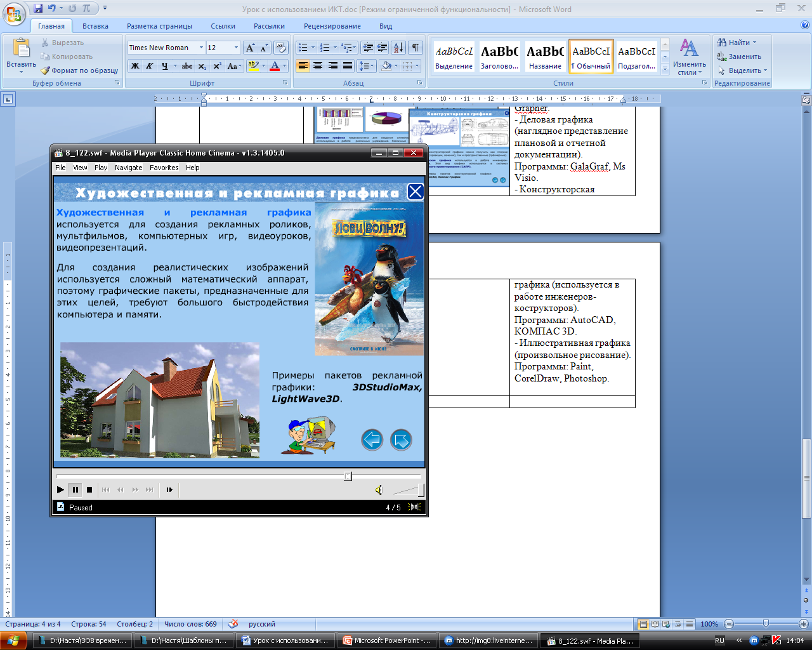Viewport: 812px width, 650px height.
Task: Open Microsoft PowerPoint from the taskbar
Action: click(387, 640)
